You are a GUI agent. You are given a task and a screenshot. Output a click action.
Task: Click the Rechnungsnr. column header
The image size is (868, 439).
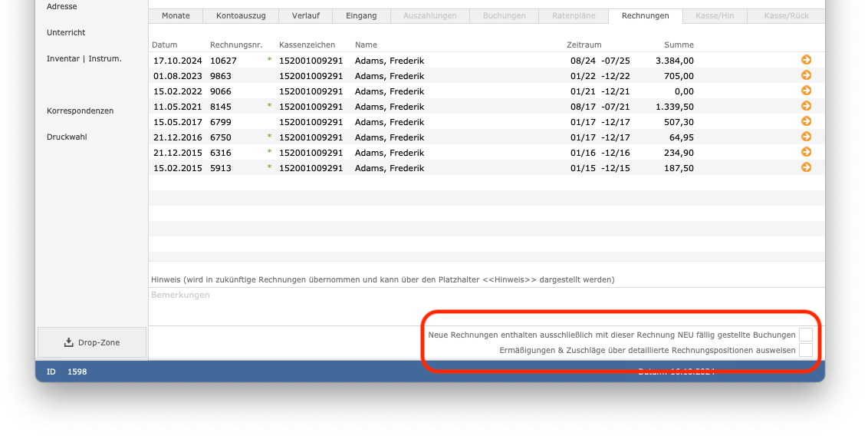click(x=236, y=45)
